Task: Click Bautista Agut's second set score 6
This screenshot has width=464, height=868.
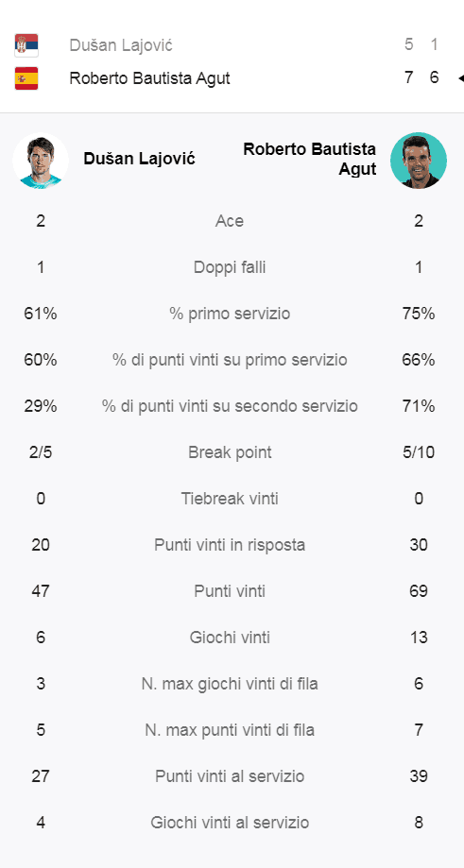Action: [x=434, y=78]
